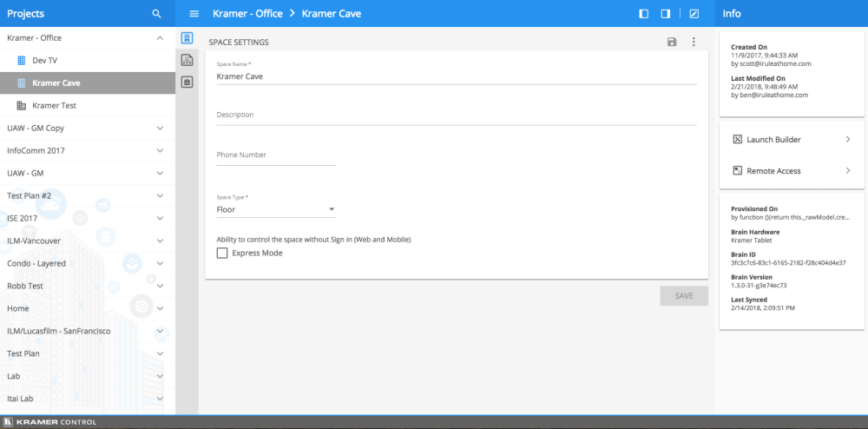
Task: Open the three-dot more options menu
Action: tap(694, 42)
